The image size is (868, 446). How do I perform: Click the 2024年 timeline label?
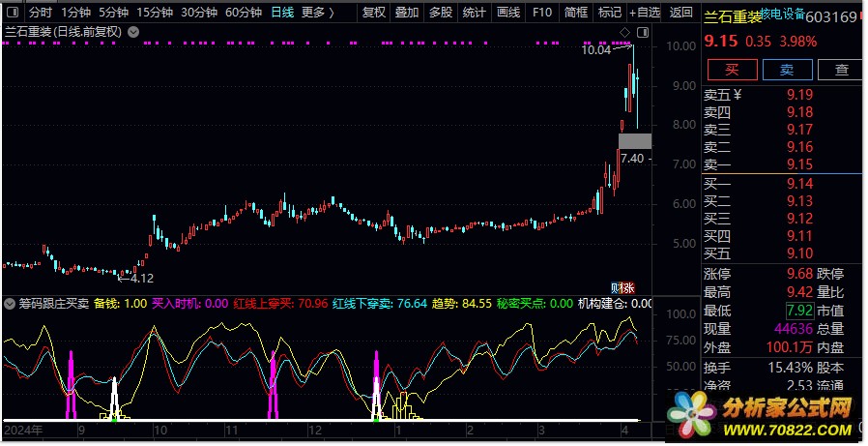tap(22, 430)
